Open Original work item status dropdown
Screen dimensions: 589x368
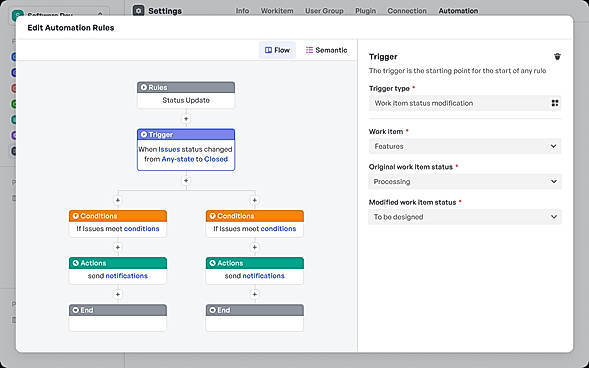[x=465, y=182]
